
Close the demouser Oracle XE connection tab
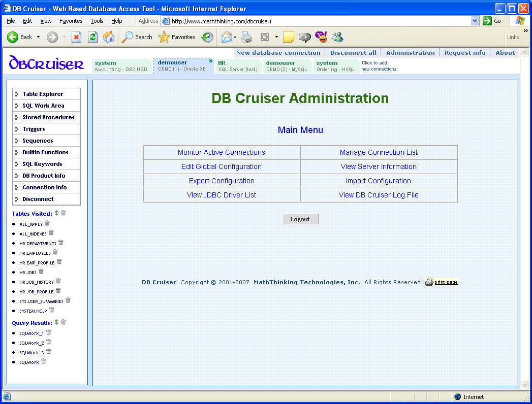point(210,61)
